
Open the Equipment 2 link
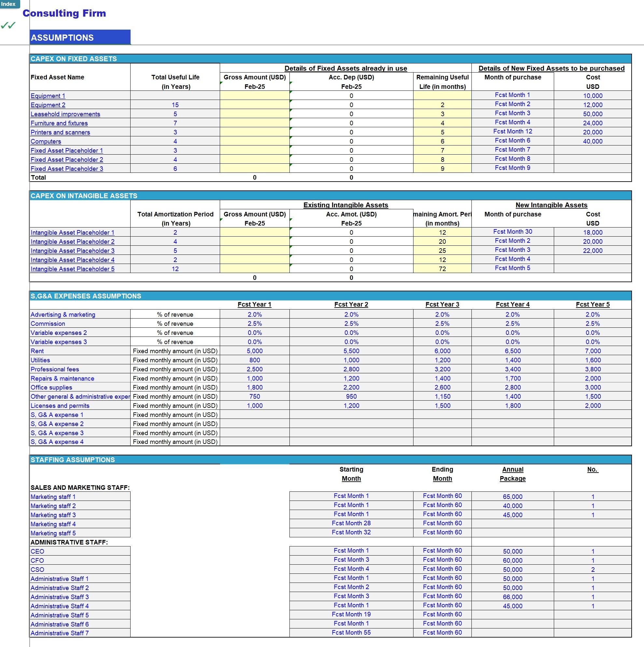click(x=48, y=105)
